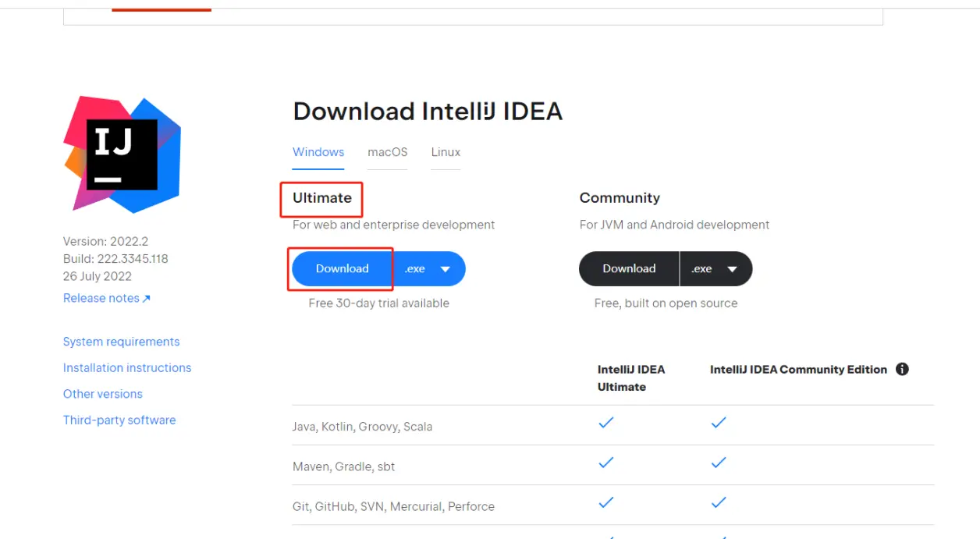This screenshot has width=980, height=539.
Task: Open the Other versions link
Action: [103, 394]
